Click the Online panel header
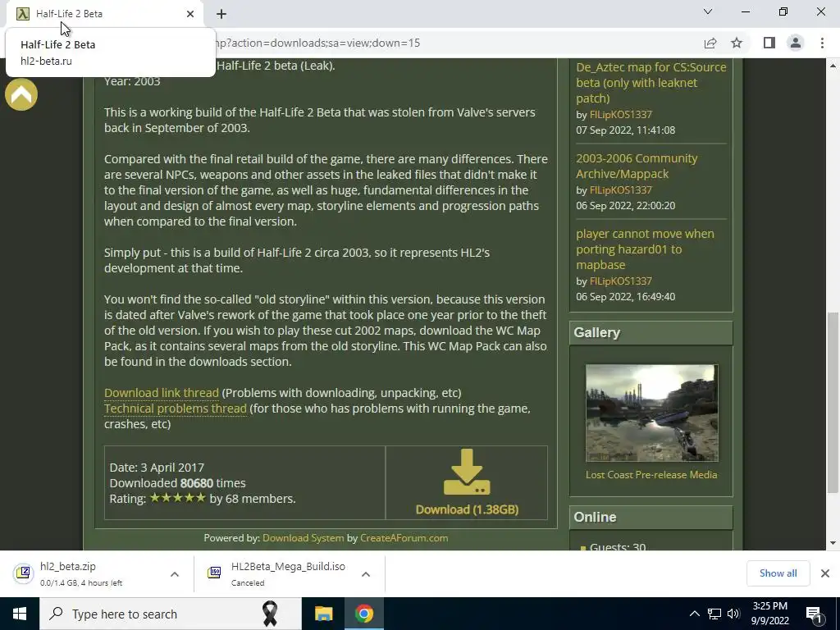Viewport: 840px width, 630px height. coord(651,518)
